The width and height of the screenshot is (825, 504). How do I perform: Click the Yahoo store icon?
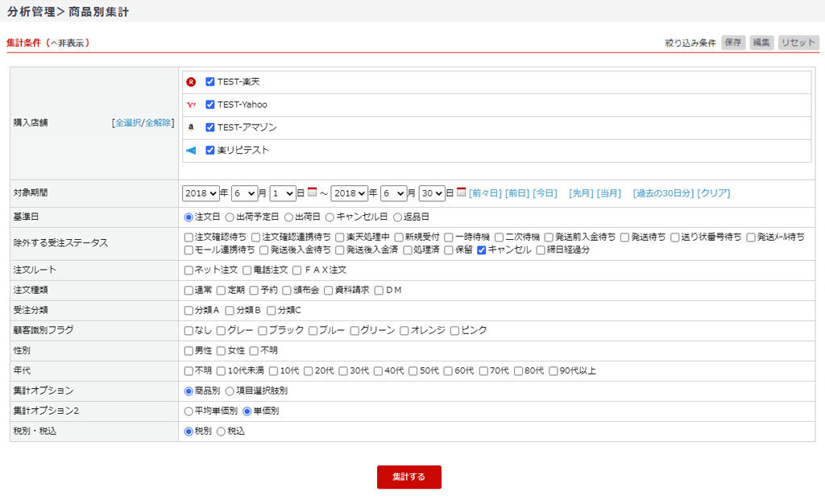coord(191,105)
